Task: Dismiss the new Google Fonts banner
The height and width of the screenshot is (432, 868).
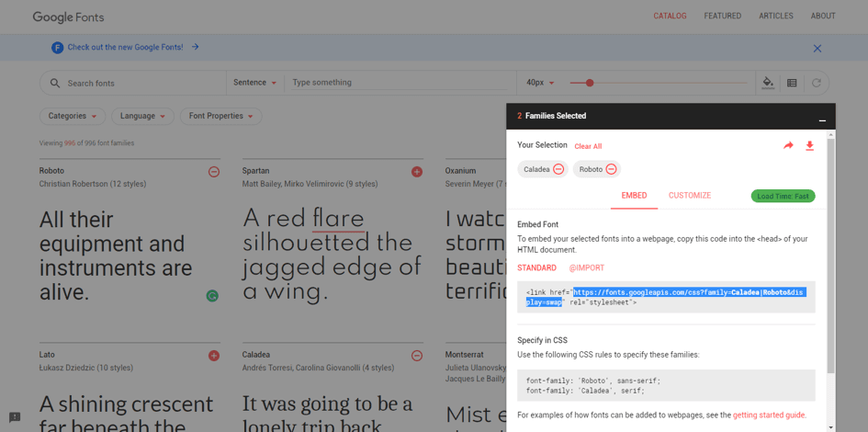Action: 817,48
